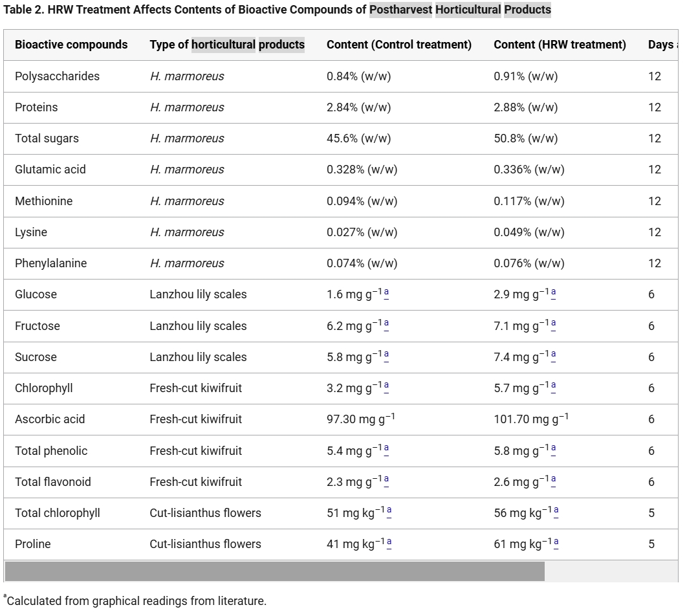Click the Bioactive compounds column header
This screenshot has width=687, height=616.
coord(71,45)
